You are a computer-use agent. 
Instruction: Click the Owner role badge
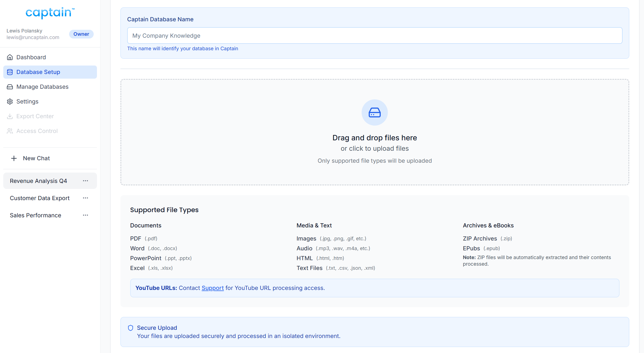pos(81,34)
